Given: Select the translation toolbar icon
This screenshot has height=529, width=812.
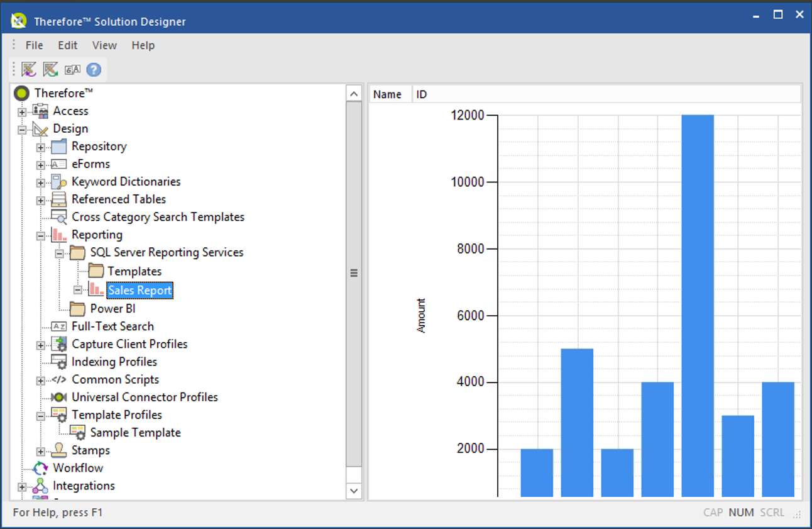Looking at the screenshot, I should [x=71, y=69].
